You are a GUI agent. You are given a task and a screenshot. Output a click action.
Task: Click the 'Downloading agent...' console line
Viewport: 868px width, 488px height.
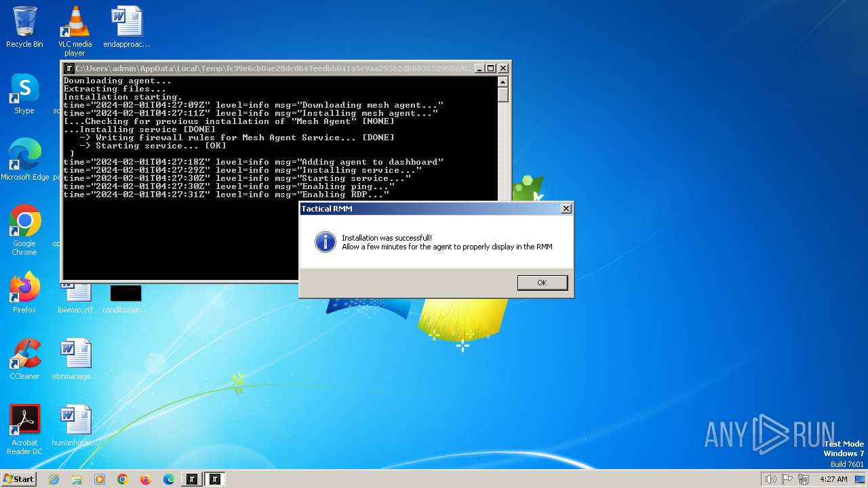point(117,81)
